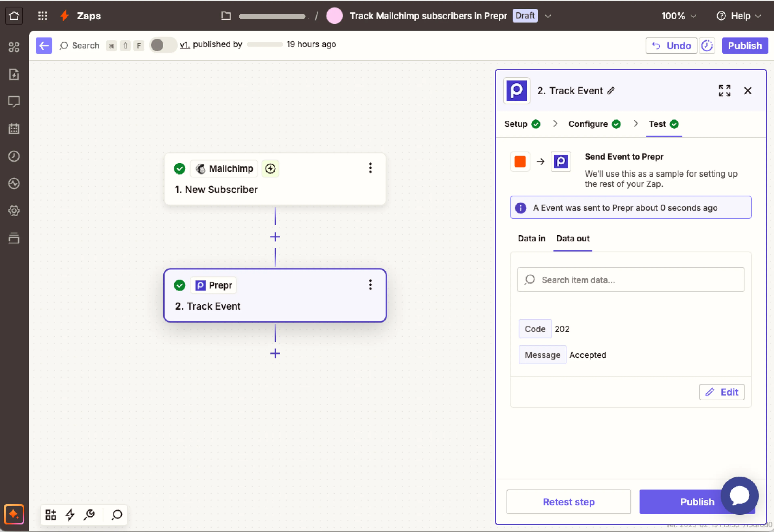Open the chat support bubble
The image size is (774, 532).
click(x=740, y=496)
